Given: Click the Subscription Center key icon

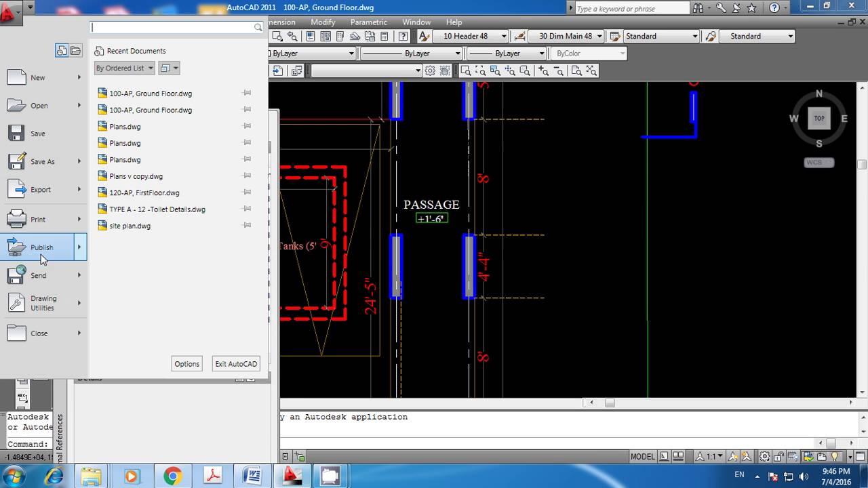Looking at the screenshot, I should (721, 8).
